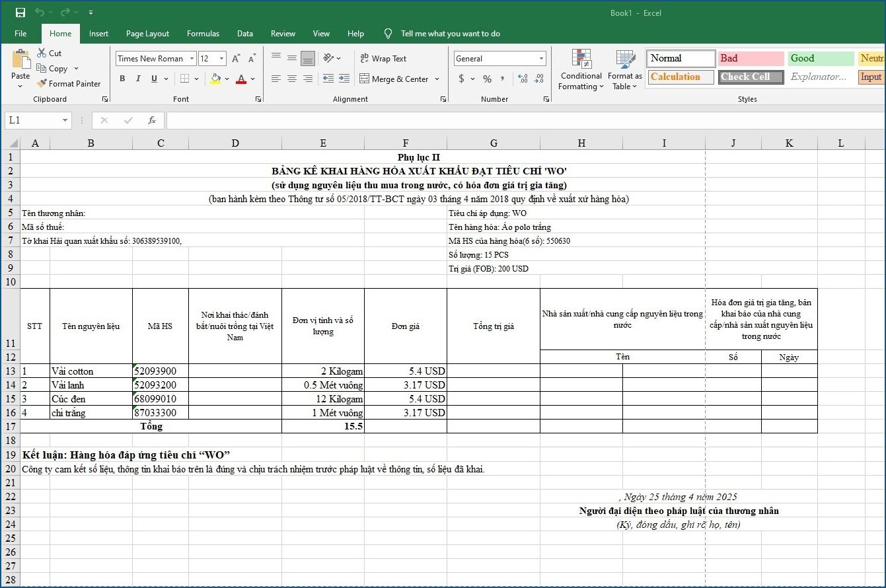886x588 pixels.
Task: Open the Formulas ribbon tab
Action: pyautogui.click(x=203, y=34)
